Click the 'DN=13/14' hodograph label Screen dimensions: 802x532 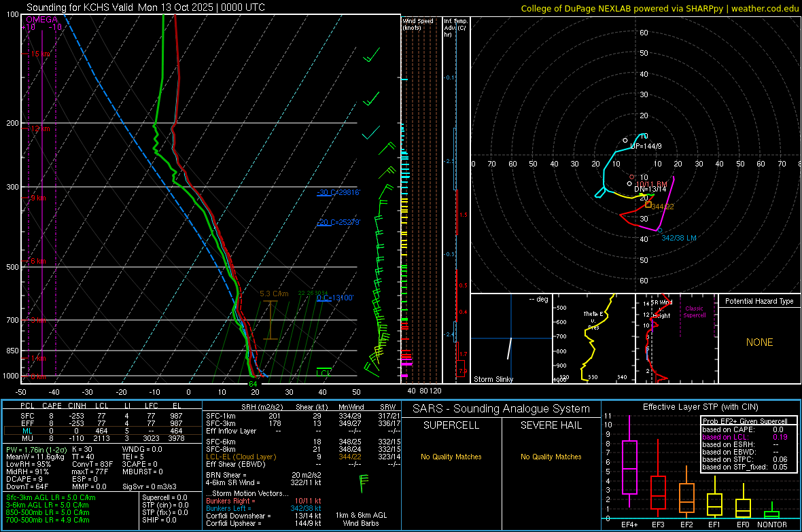(x=650, y=189)
